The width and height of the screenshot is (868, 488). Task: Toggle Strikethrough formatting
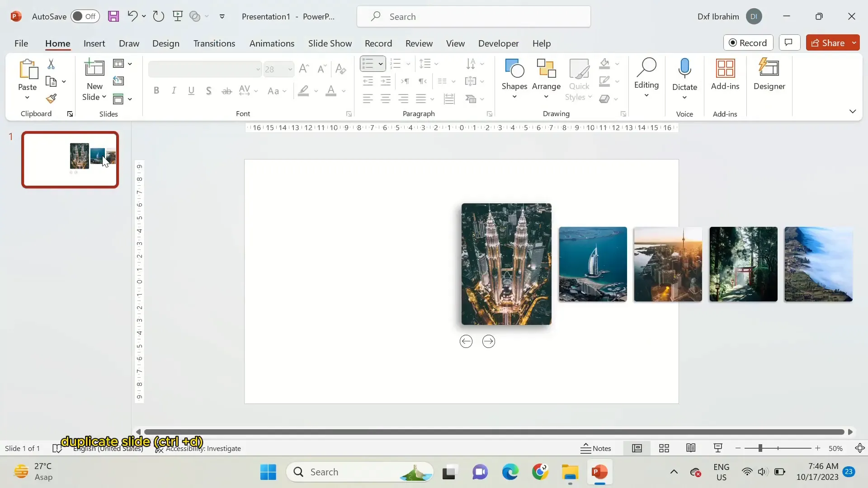tap(226, 91)
